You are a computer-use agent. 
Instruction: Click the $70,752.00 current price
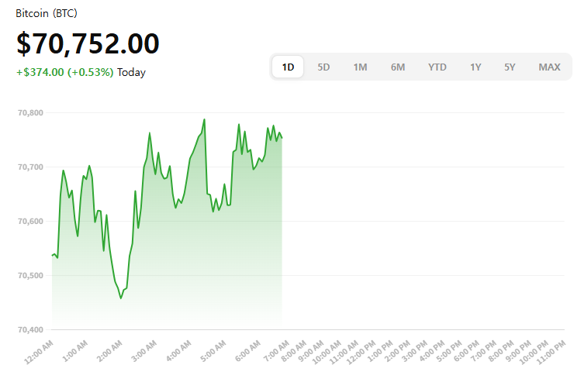point(88,44)
